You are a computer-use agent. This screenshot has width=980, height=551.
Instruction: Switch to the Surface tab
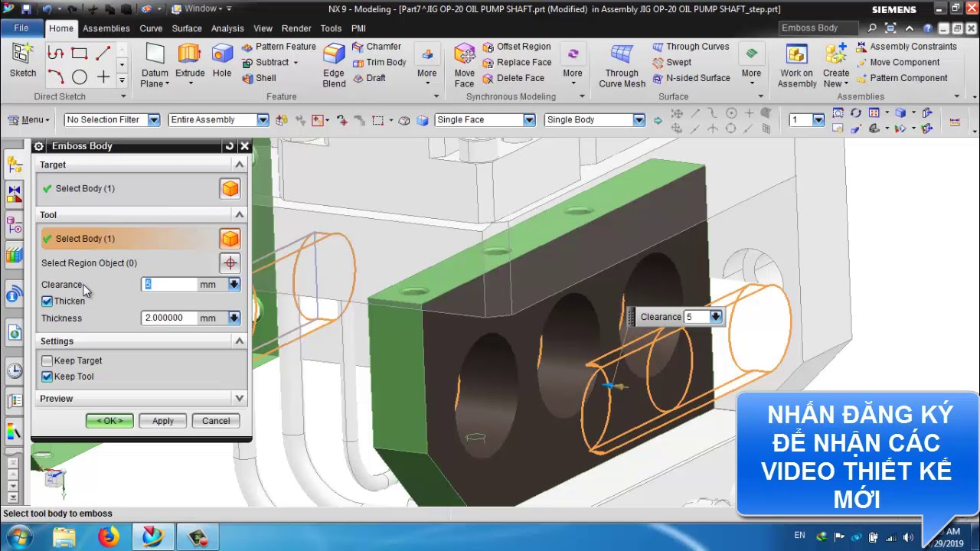(x=187, y=28)
